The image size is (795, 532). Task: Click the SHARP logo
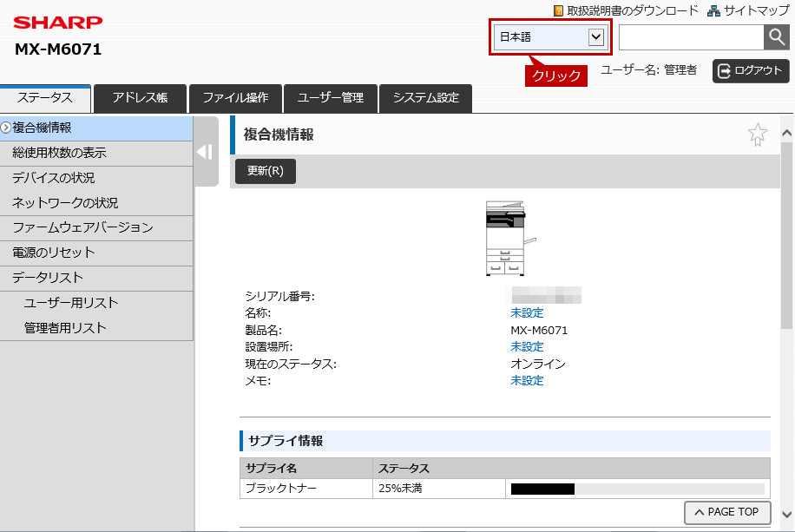point(58,23)
